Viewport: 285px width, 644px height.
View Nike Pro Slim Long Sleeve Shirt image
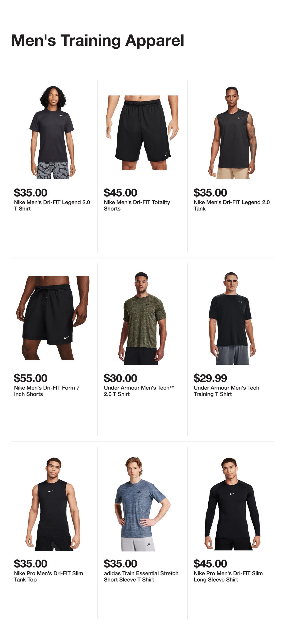[x=232, y=504]
